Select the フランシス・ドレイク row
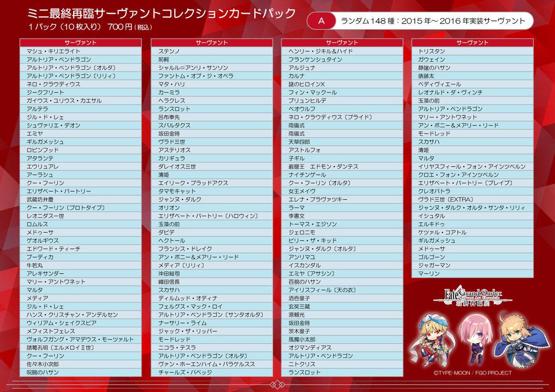 211,249
